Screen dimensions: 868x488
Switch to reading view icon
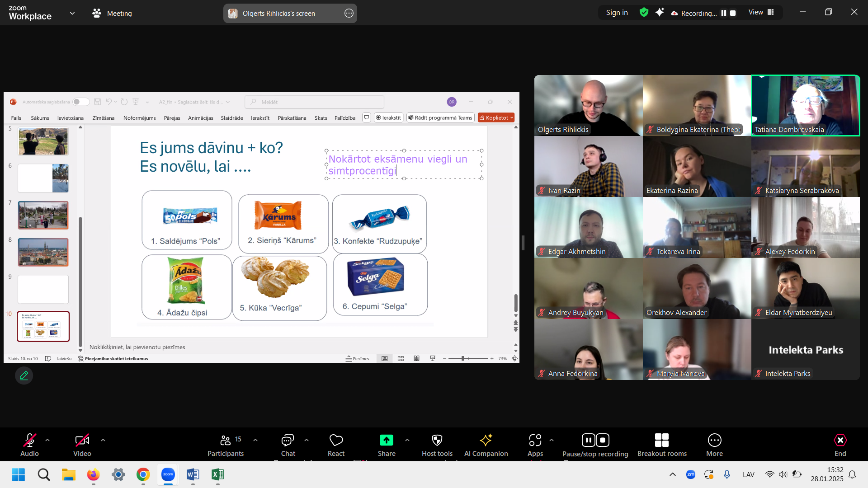[x=416, y=358]
